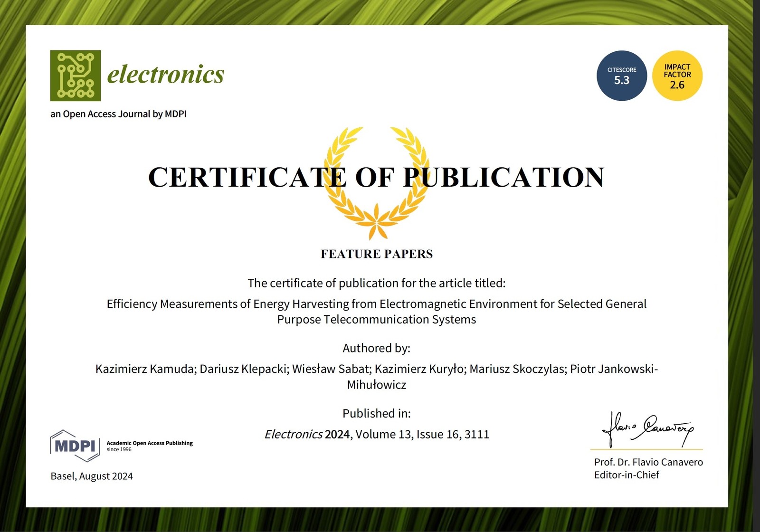The width and height of the screenshot is (760, 532).
Task: Select 'an Open Access Journal by MDPI' text
Action: pos(118,114)
